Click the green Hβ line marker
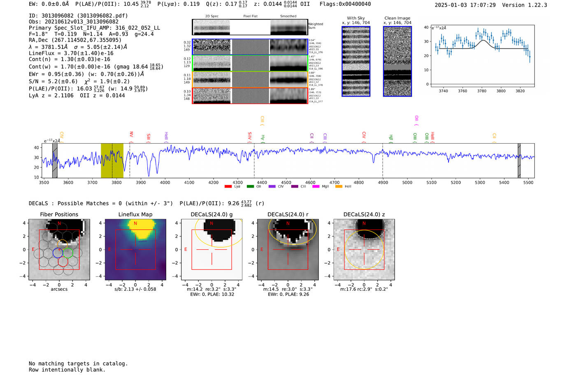 pos(391,139)
